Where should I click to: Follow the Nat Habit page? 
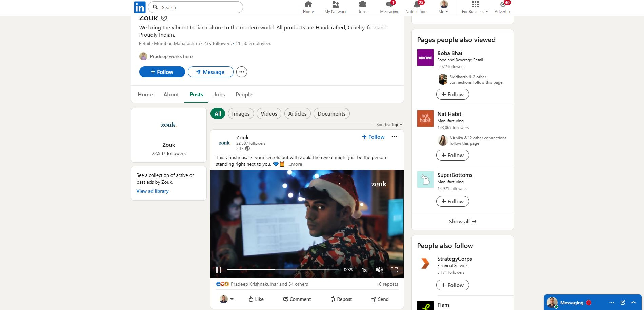click(452, 155)
